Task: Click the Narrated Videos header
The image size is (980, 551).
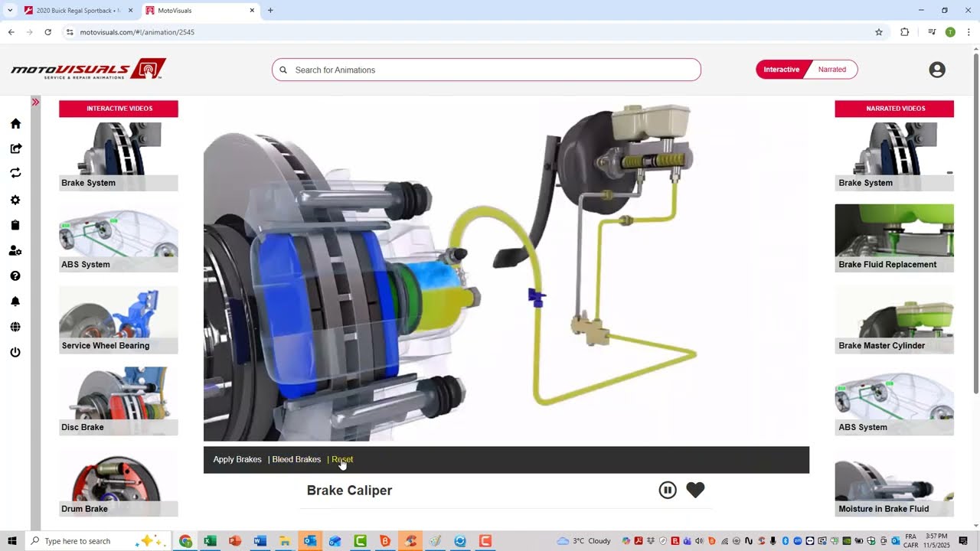Action: 894,109
